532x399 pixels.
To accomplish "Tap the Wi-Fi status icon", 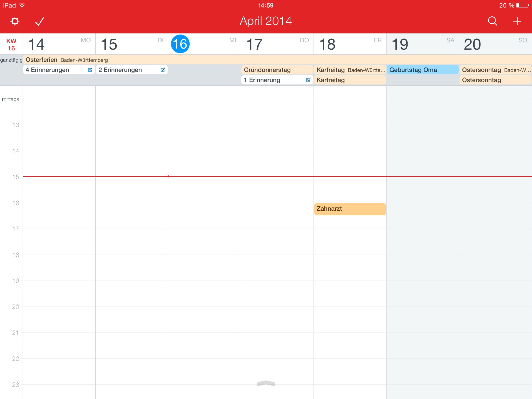I will pos(22,5).
